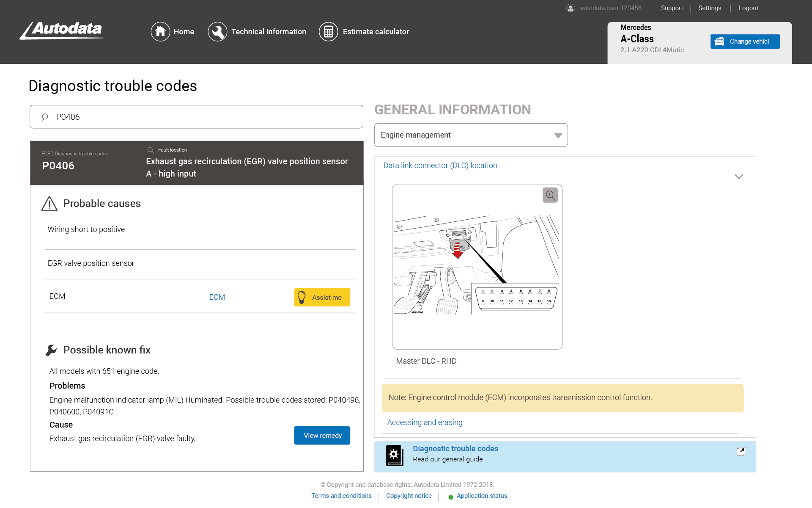Click the Home icon in the navigation bar
The image size is (812, 508).
pos(160,31)
